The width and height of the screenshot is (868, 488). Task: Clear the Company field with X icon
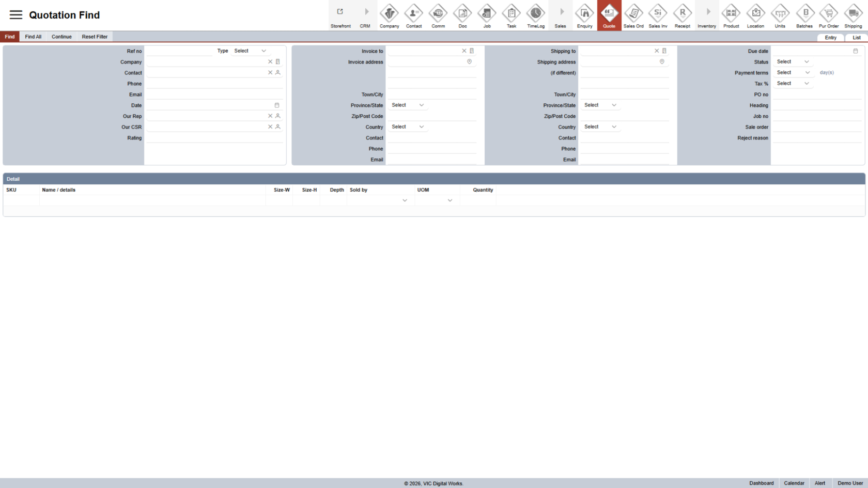coord(270,62)
